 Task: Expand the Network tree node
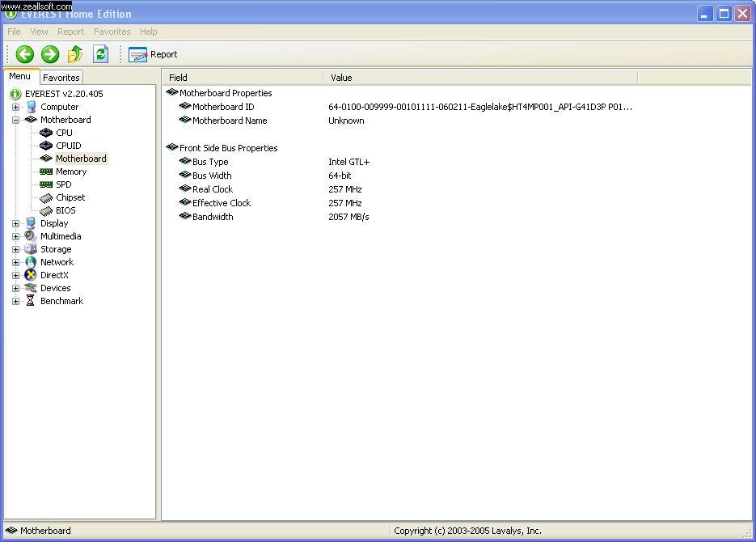[16, 263]
